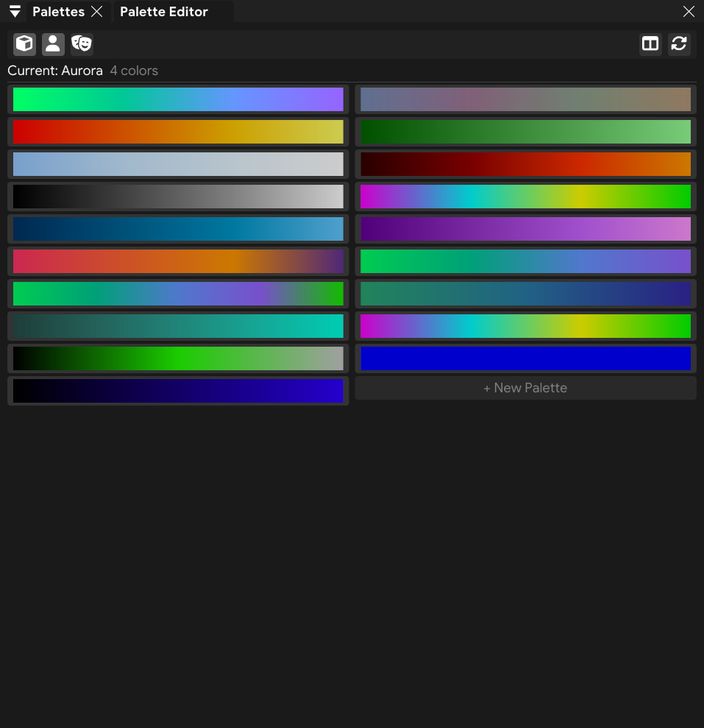Screen dimensions: 704x728
Task: Select the upper magenta-cyan-yellow-green rainbow palette
Action: 526,197
